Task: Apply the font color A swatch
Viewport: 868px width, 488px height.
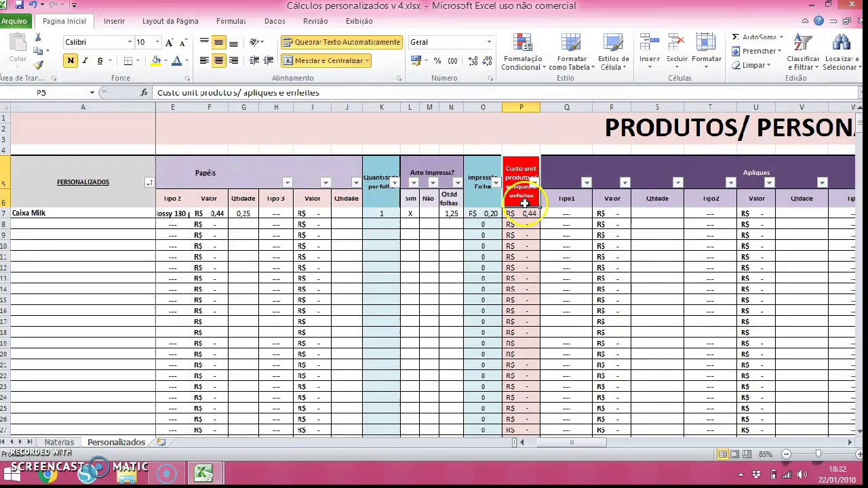Action: pos(176,61)
